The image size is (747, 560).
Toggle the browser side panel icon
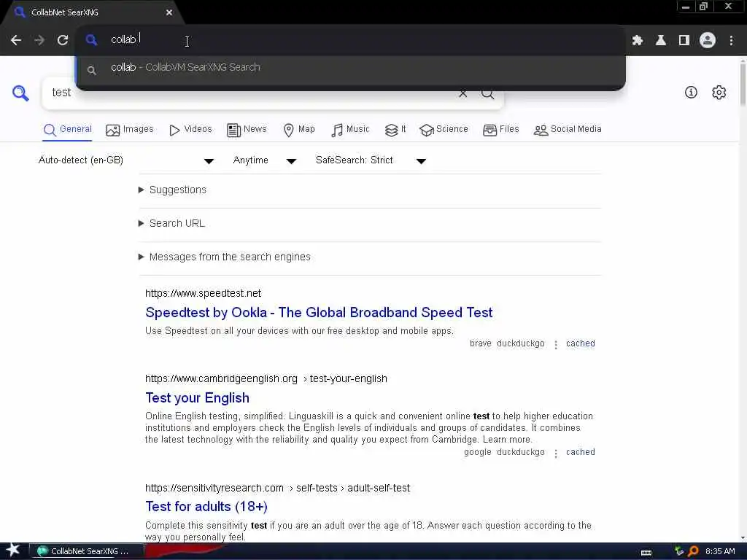[684, 41]
